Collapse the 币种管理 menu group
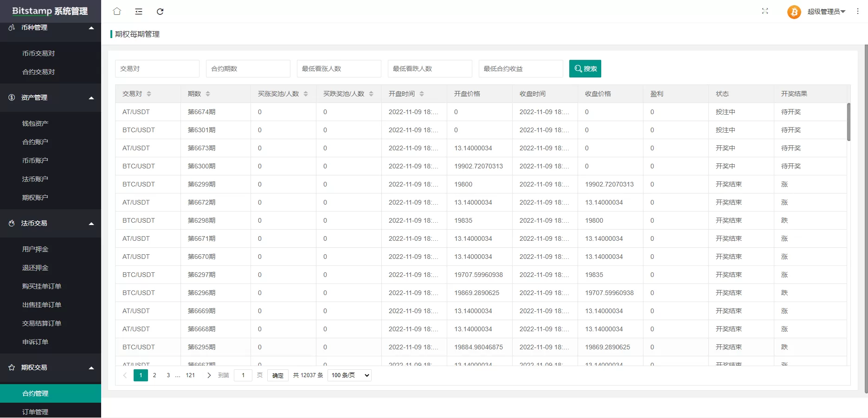This screenshot has width=868, height=418. 91,28
